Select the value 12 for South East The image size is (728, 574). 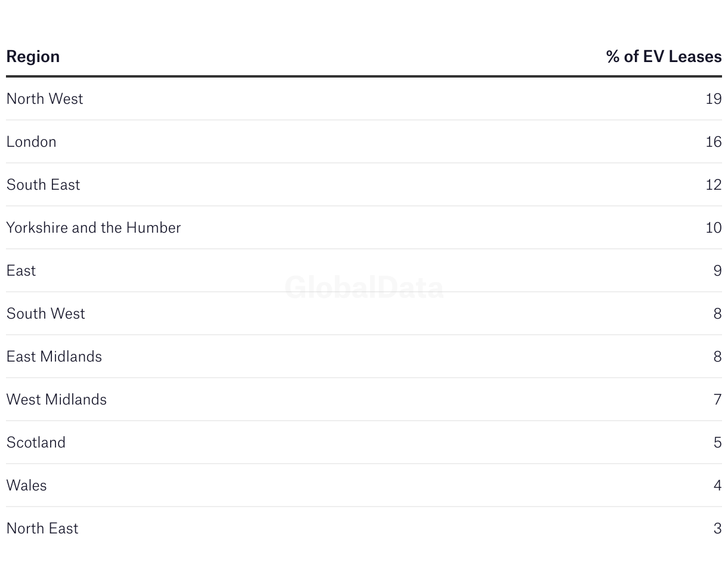[714, 184]
